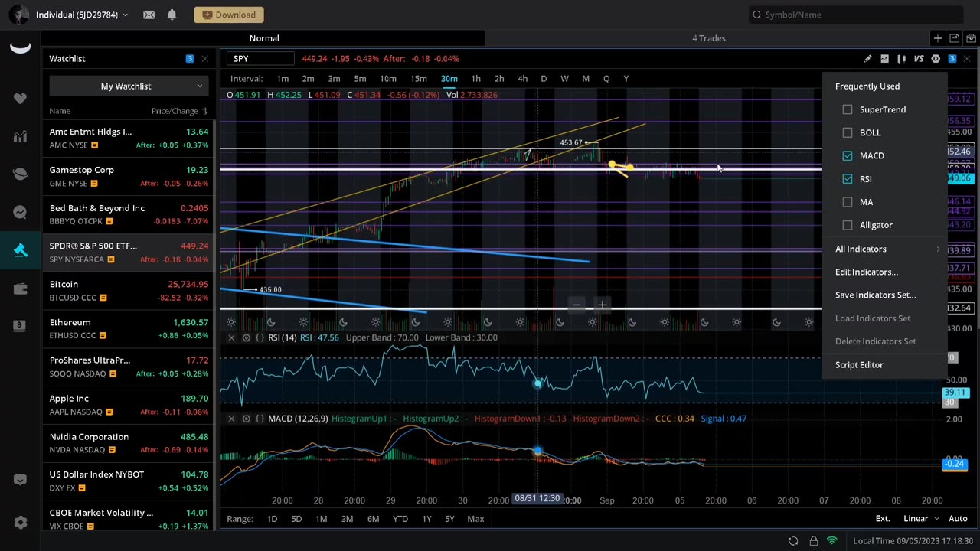This screenshot has height=551, width=980.
Task: Click Edit Indicators menu item
Action: (x=867, y=272)
